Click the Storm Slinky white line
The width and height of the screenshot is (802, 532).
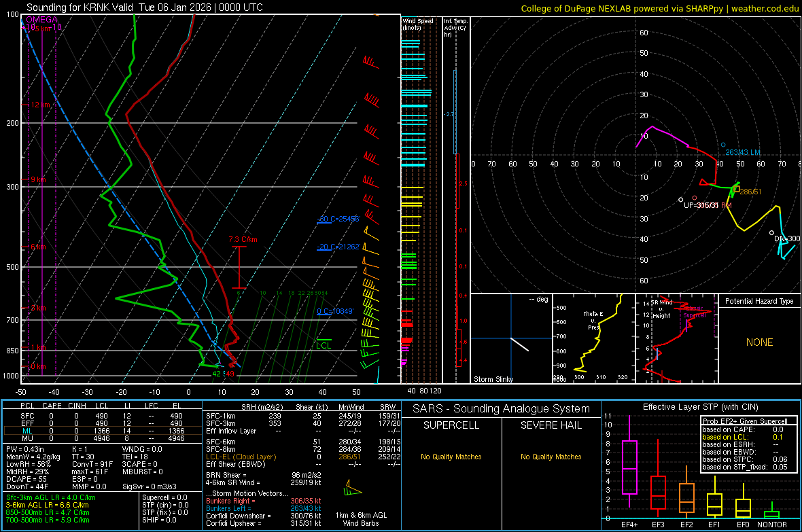pyautogui.click(x=519, y=344)
